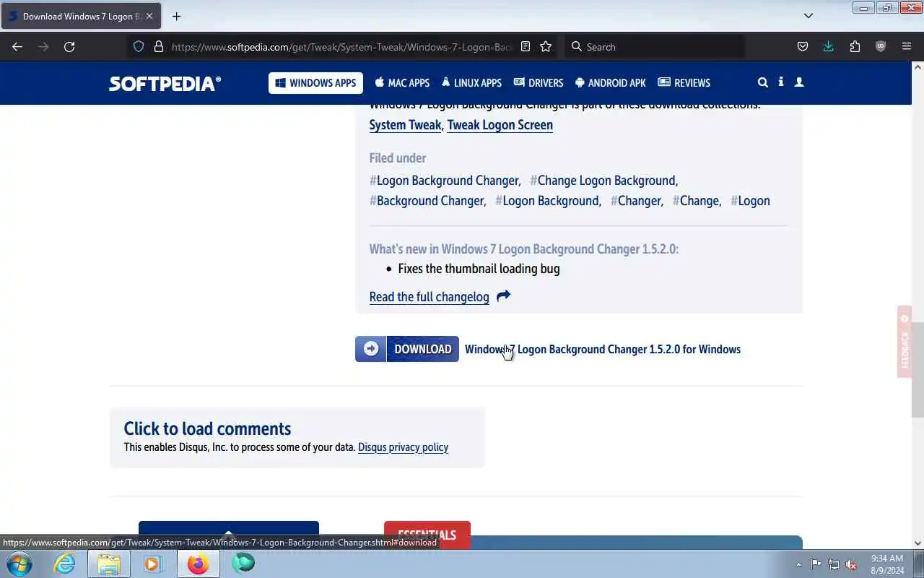Open the Reviews section
Screen dimensions: 924x578
click(684, 83)
